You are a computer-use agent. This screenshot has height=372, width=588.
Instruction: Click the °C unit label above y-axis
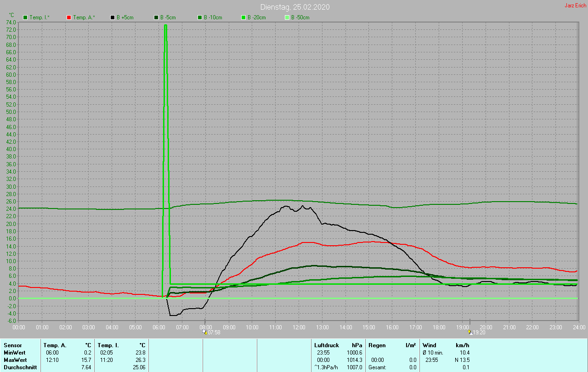tap(11, 15)
